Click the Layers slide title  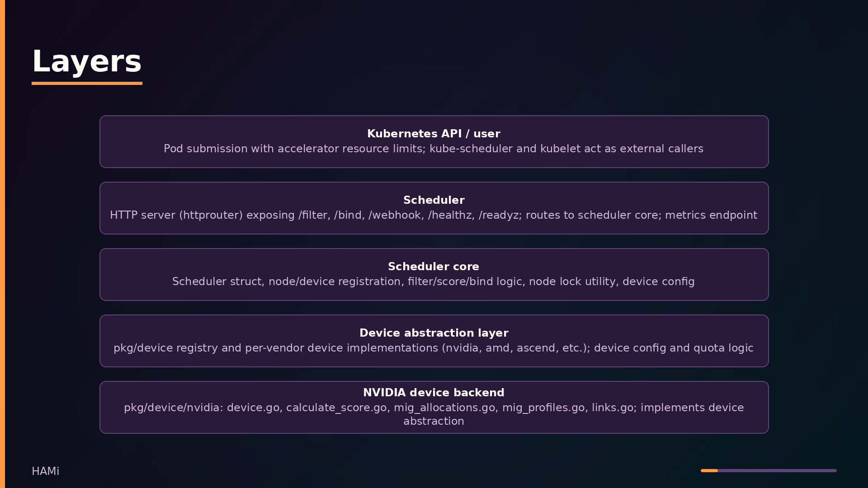pos(87,61)
